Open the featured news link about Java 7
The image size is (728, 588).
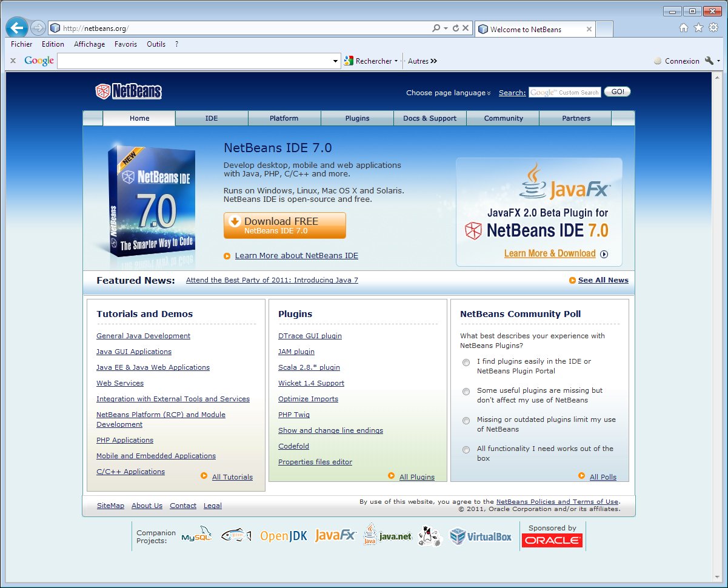tap(272, 280)
